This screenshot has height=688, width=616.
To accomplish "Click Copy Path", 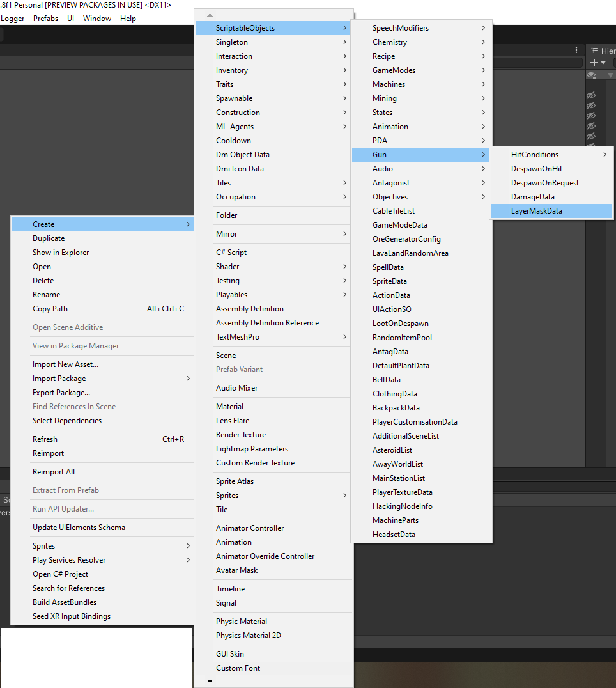I will (103, 309).
